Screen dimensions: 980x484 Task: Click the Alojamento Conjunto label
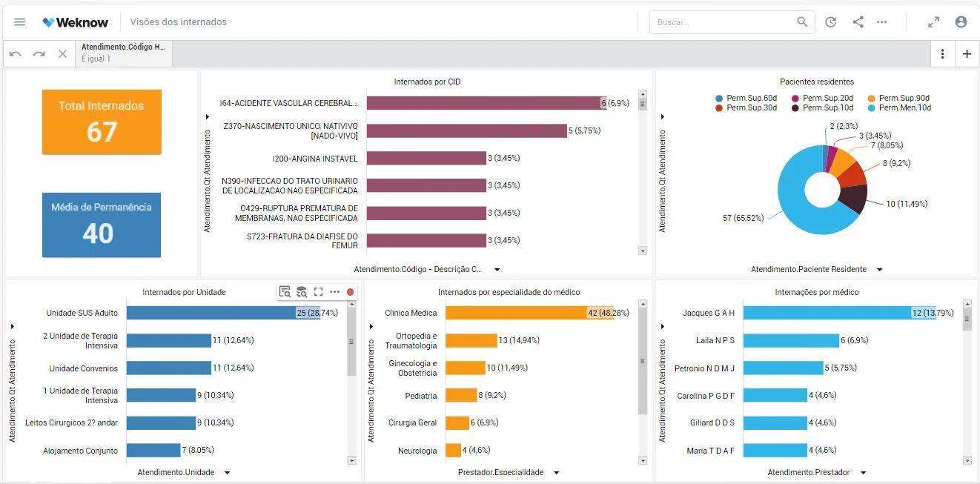pyautogui.click(x=81, y=451)
